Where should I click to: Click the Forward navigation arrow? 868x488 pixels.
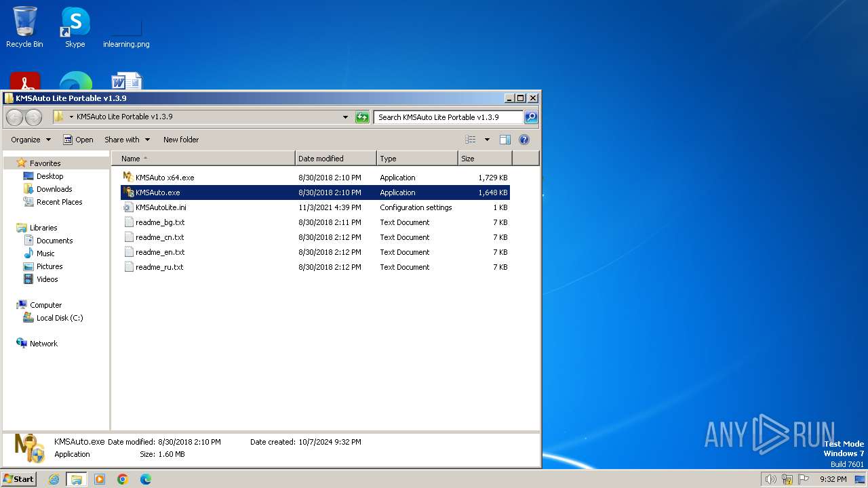pyautogui.click(x=33, y=117)
